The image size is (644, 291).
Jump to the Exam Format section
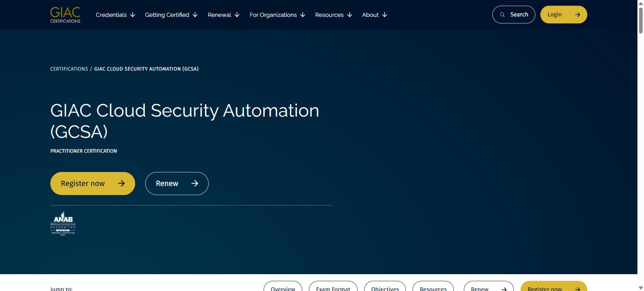coord(333,286)
